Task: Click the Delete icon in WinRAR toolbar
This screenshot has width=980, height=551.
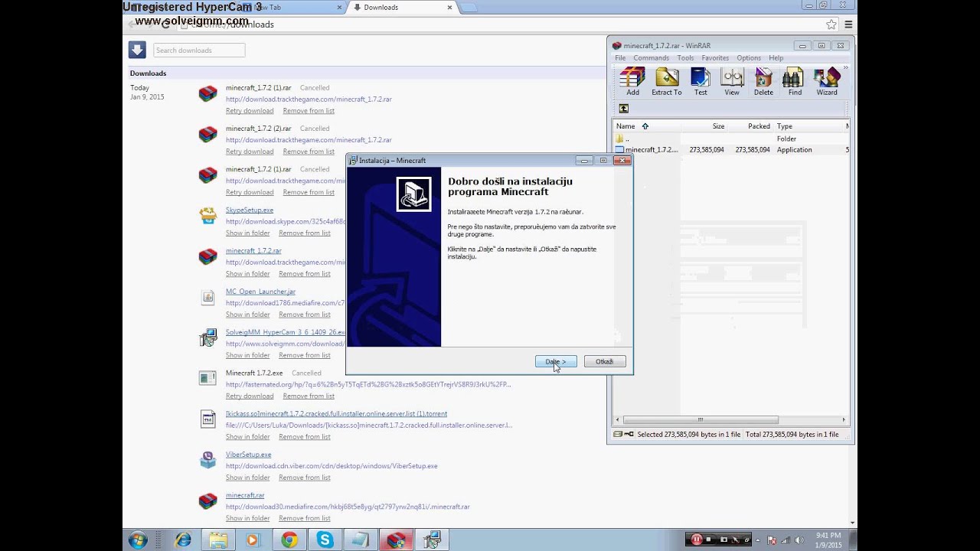Action: pyautogui.click(x=763, y=77)
